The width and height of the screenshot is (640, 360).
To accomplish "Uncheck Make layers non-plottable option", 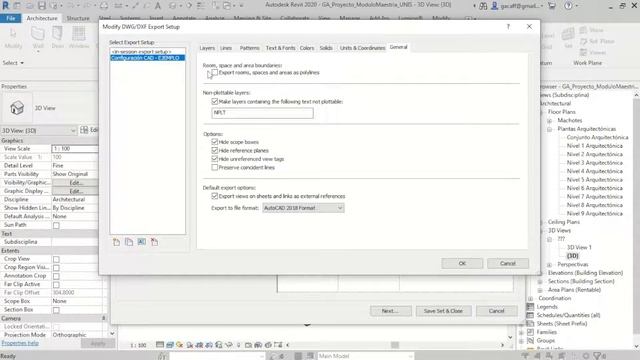I will pyautogui.click(x=215, y=101).
